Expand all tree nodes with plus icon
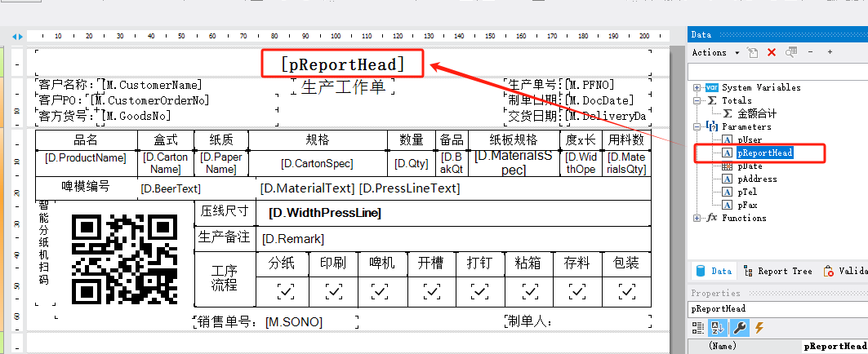Image resolution: width=868 pixels, height=354 pixels. coord(830,52)
